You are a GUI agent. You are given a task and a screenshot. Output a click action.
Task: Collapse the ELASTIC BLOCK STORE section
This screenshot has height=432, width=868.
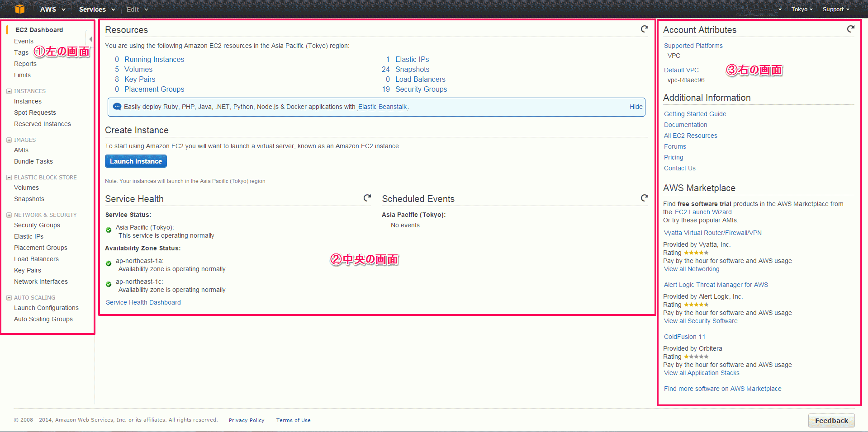click(9, 178)
